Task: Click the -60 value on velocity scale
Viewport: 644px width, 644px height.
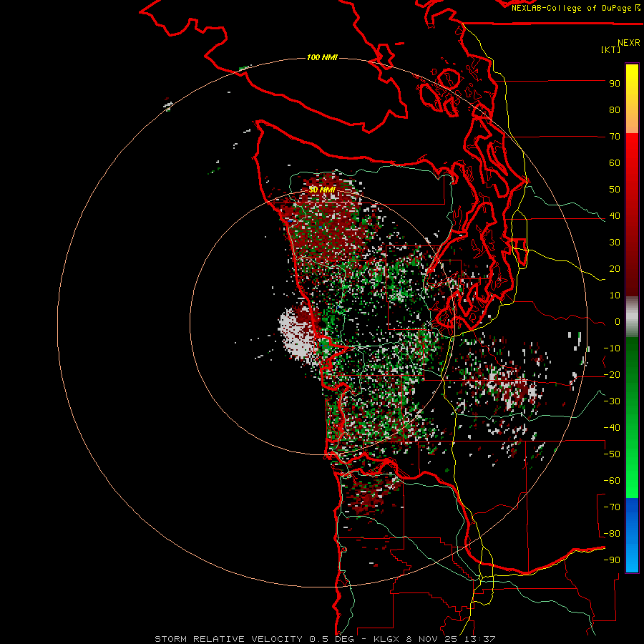Action: point(612,481)
